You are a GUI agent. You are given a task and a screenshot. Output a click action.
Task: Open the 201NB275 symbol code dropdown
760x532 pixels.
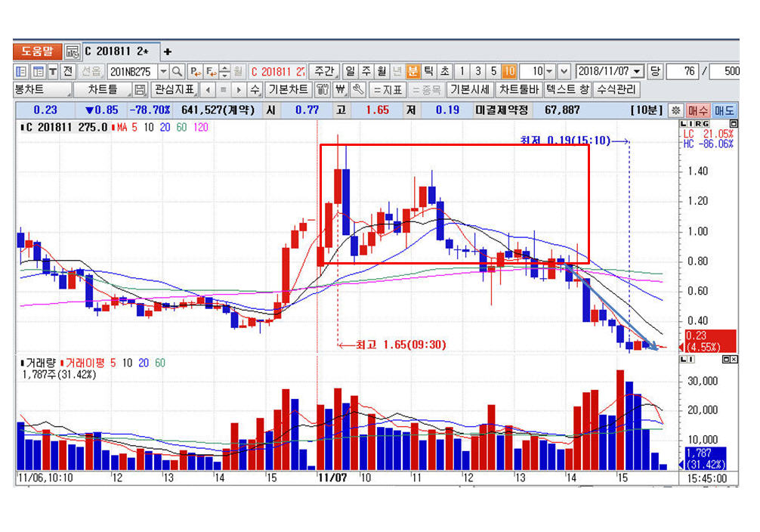pyautogui.click(x=163, y=71)
